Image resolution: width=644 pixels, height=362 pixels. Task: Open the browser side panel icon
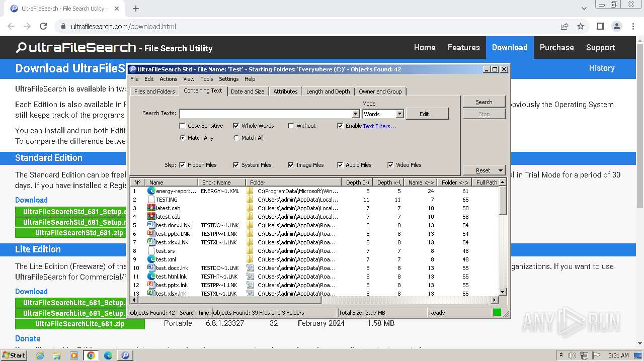click(x=600, y=26)
